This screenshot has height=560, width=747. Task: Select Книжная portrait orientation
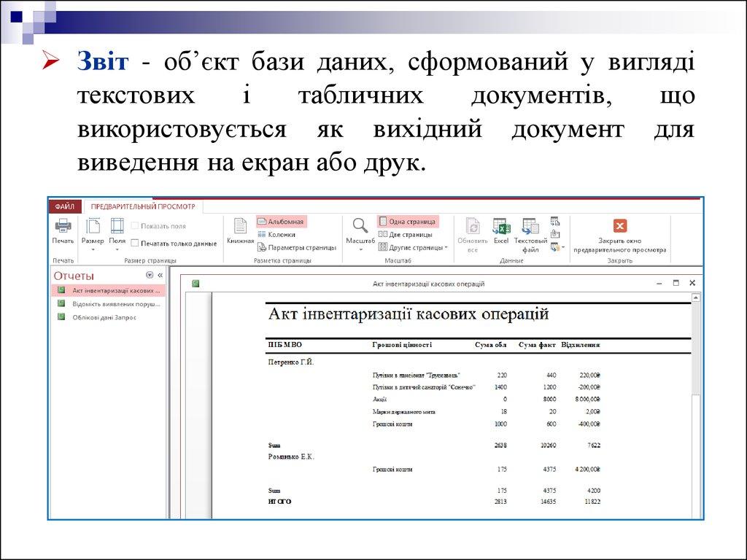coord(240,230)
